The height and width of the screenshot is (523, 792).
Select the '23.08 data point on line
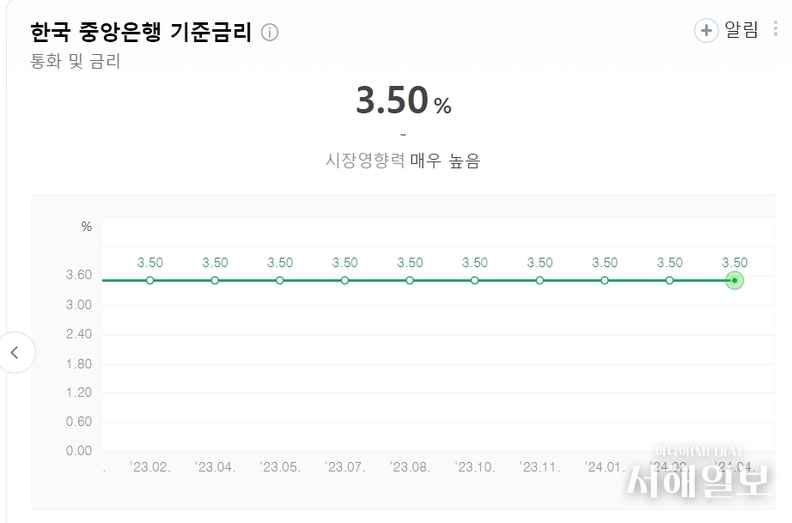point(410,280)
